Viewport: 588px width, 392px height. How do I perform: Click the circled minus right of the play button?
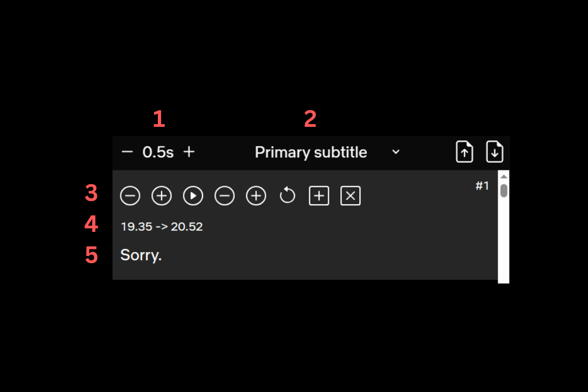click(225, 196)
